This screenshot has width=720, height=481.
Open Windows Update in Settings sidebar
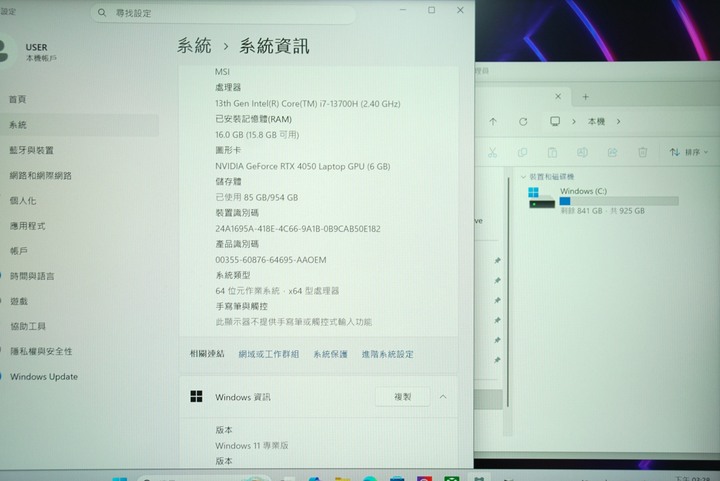43,377
